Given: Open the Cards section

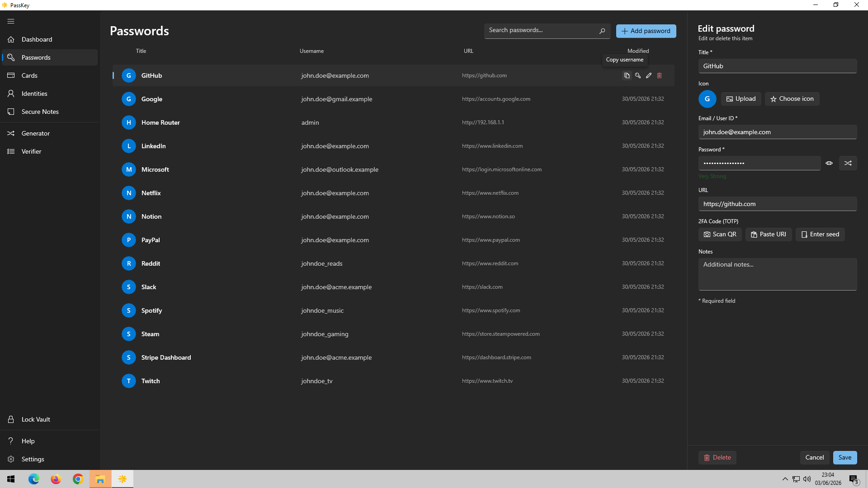Looking at the screenshot, I should (50, 75).
